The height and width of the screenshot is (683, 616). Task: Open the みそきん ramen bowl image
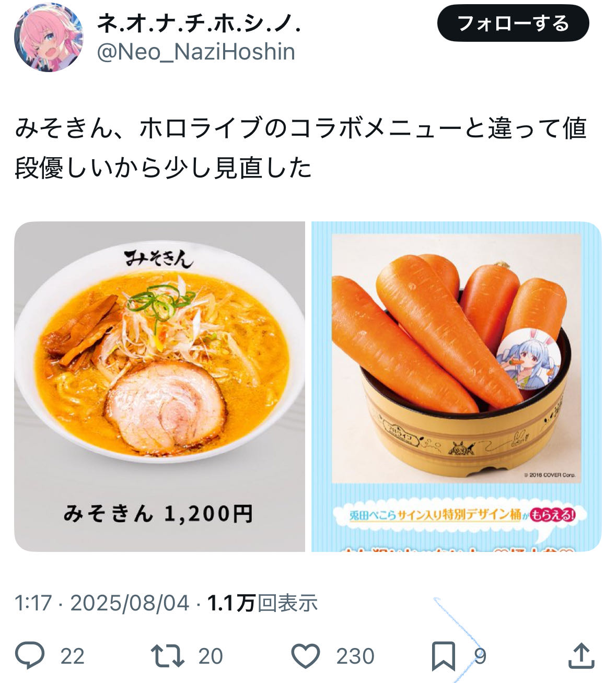(159, 386)
